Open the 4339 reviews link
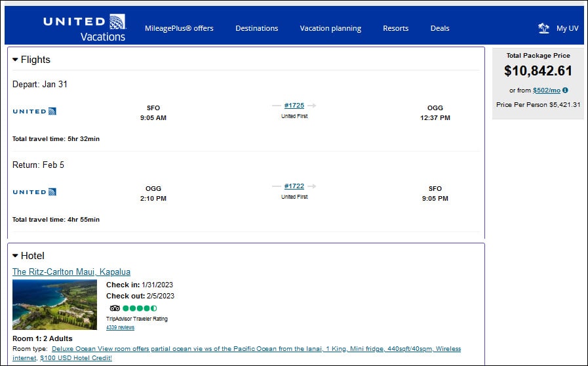 tap(120, 327)
